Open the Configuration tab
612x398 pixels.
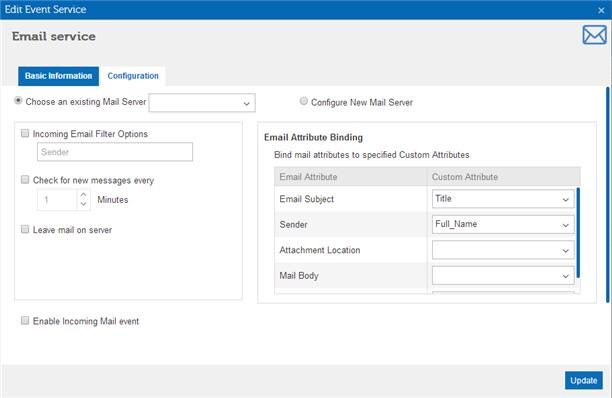(133, 76)
